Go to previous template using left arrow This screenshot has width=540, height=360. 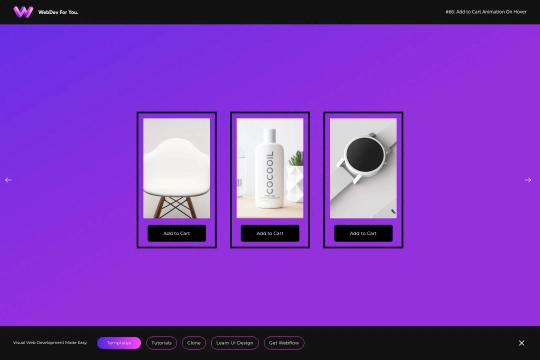tap(8, 180)
